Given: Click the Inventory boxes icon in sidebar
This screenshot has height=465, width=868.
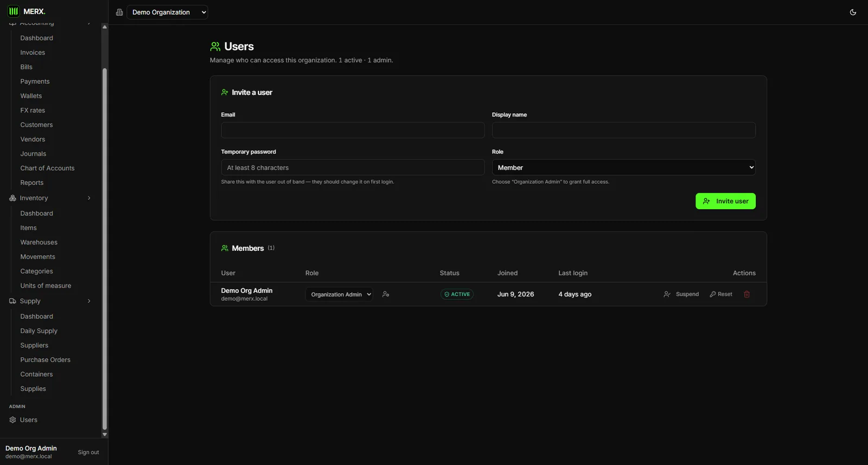Looking at the screenshot, I should (x=12, y=198).
